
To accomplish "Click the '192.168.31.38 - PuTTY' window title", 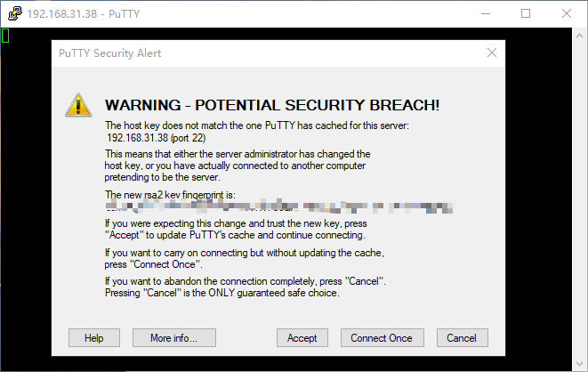I will point(79,13).
